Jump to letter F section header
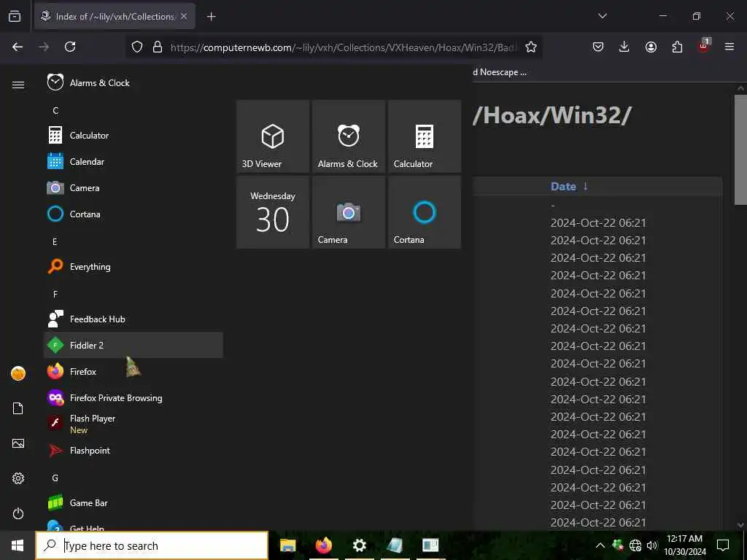Viewport: 747px width, 560px height. coord(55,295)
